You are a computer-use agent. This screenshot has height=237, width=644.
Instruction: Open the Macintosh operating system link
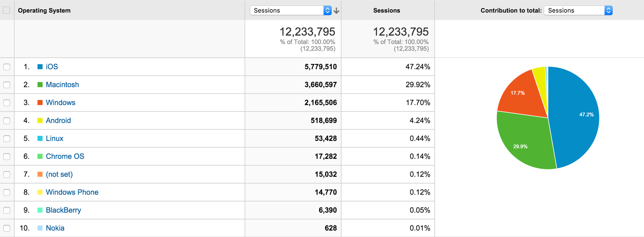pos(62,85)
